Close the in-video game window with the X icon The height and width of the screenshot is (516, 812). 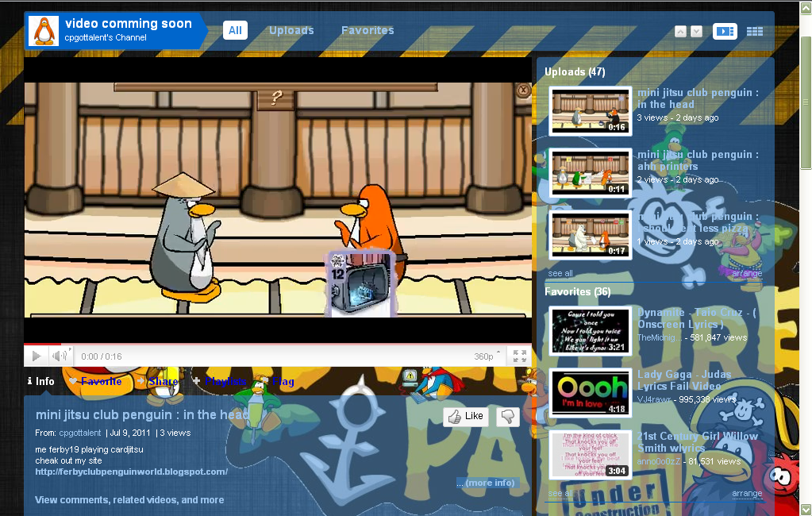(x=524, y=90)
